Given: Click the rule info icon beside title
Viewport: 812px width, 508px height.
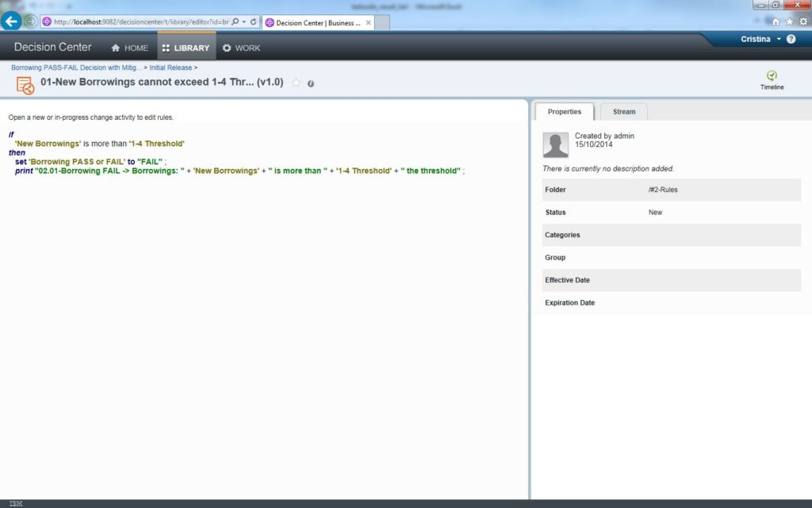Looking at the screenshot, I should point(311,83).
